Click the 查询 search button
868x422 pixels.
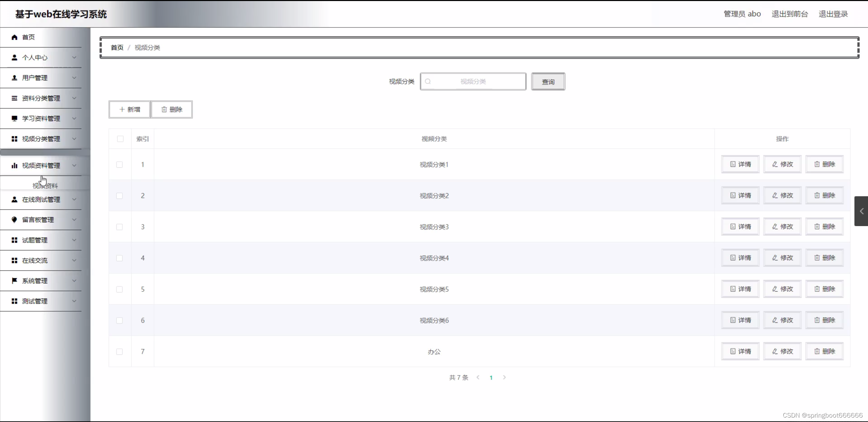coord(548,82)
